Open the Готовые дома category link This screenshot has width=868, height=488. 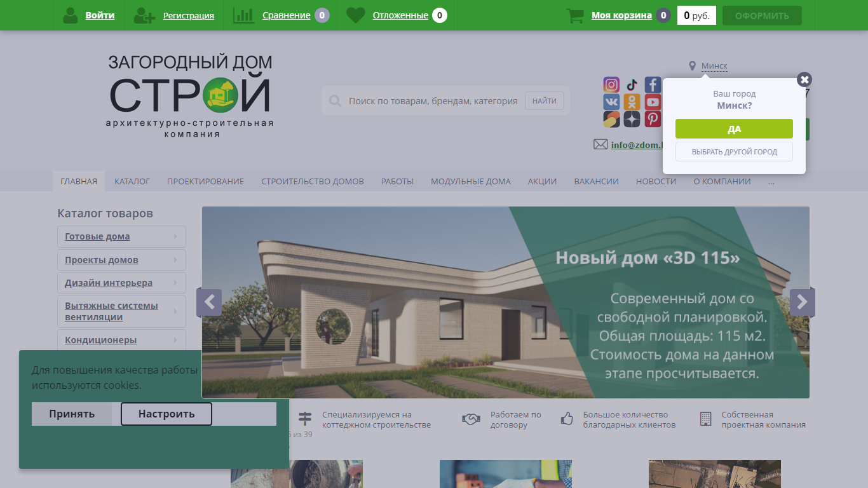[x=97, y=236]
